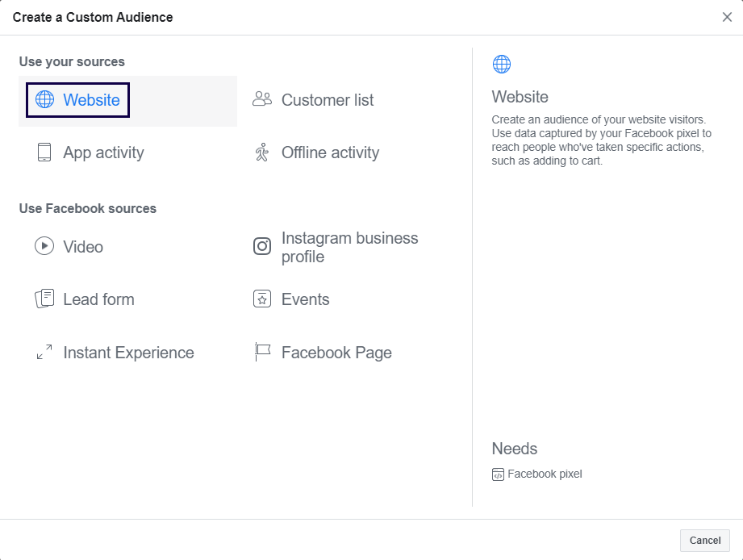Choose the Lead form Facebook source
The image size is (743, 560).
point(98,299)
